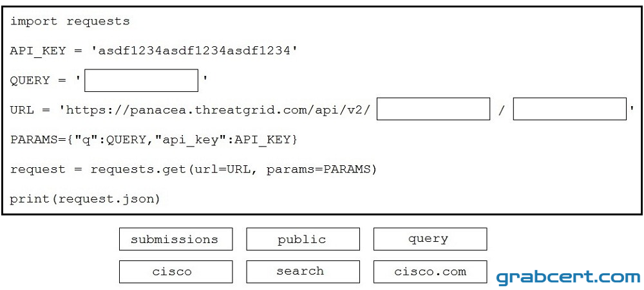Pick the 'query' answer tile
The height and width of the screenshot is (290, 644).
430,239
